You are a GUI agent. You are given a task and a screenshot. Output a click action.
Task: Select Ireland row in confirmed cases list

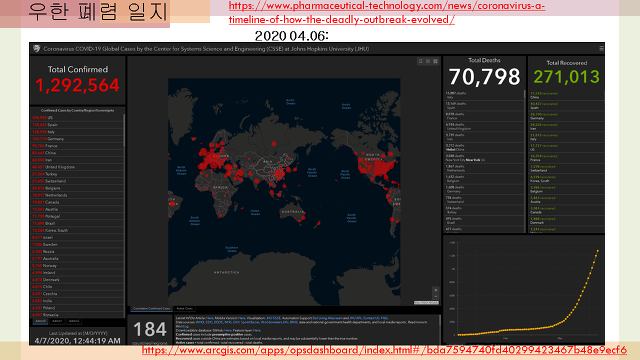[77, 273]
